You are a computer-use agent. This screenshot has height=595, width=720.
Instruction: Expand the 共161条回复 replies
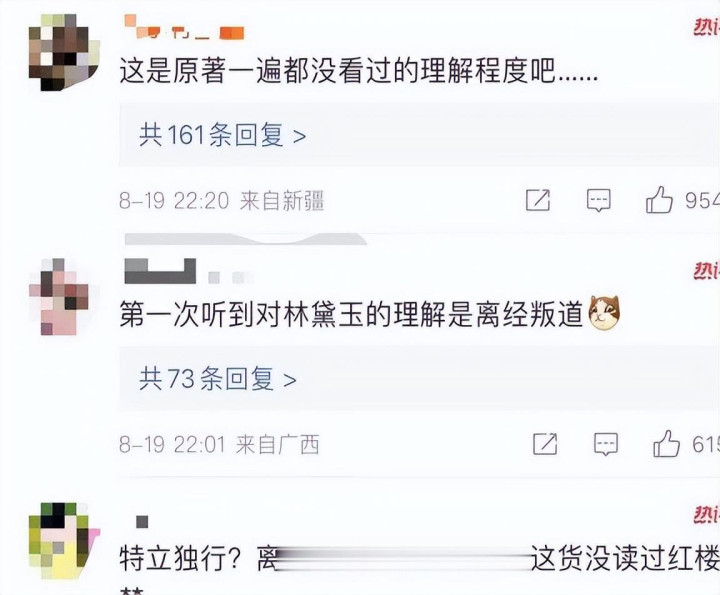tap(222, 135)
